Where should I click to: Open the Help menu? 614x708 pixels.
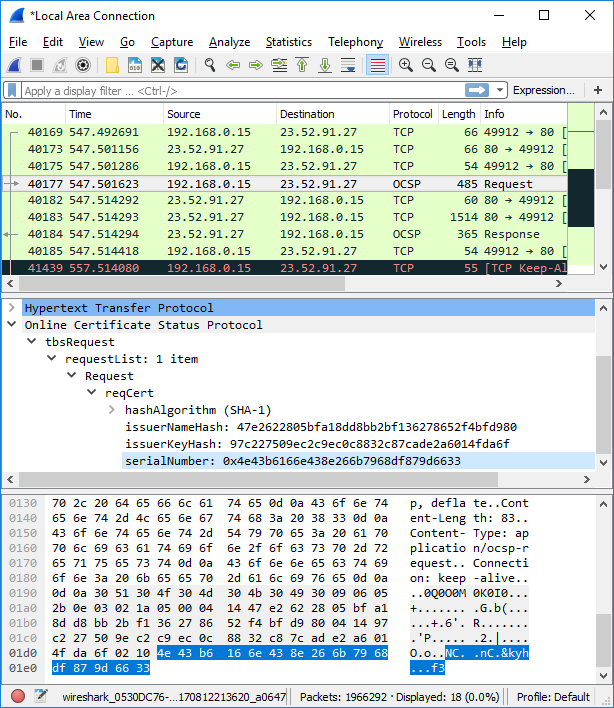tap(514, 42)
